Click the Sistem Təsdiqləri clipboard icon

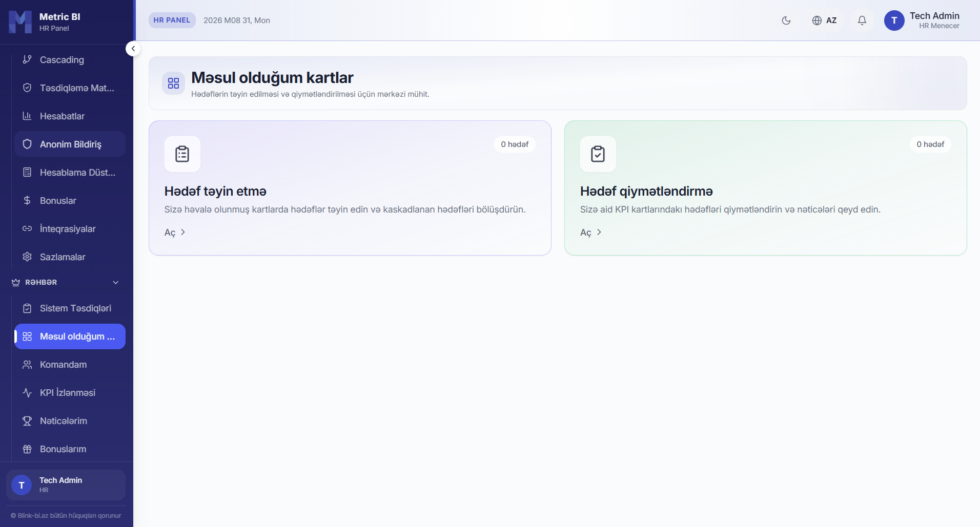(27, 308)
